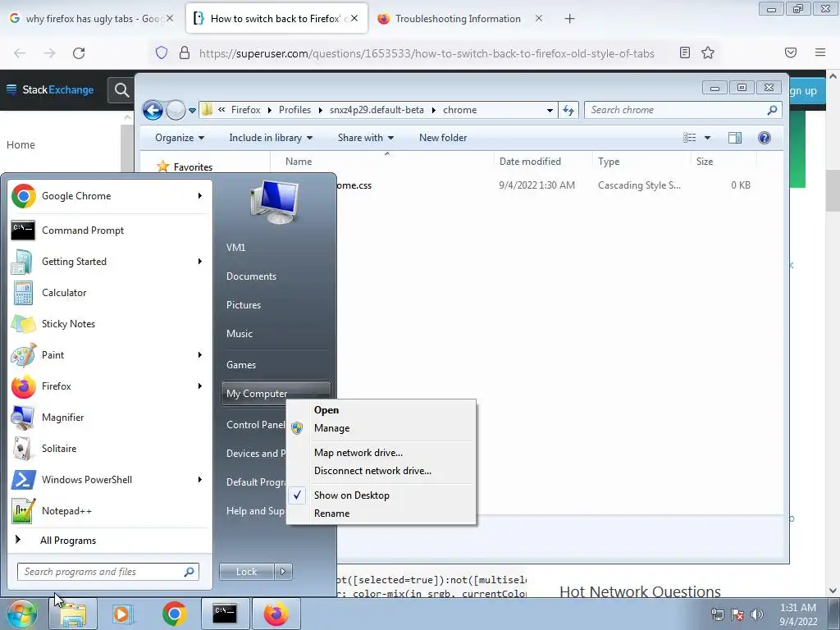840x630 pixels.
Task: Toggle Explorer preview pane button
Action: click(x=735, y=138)
